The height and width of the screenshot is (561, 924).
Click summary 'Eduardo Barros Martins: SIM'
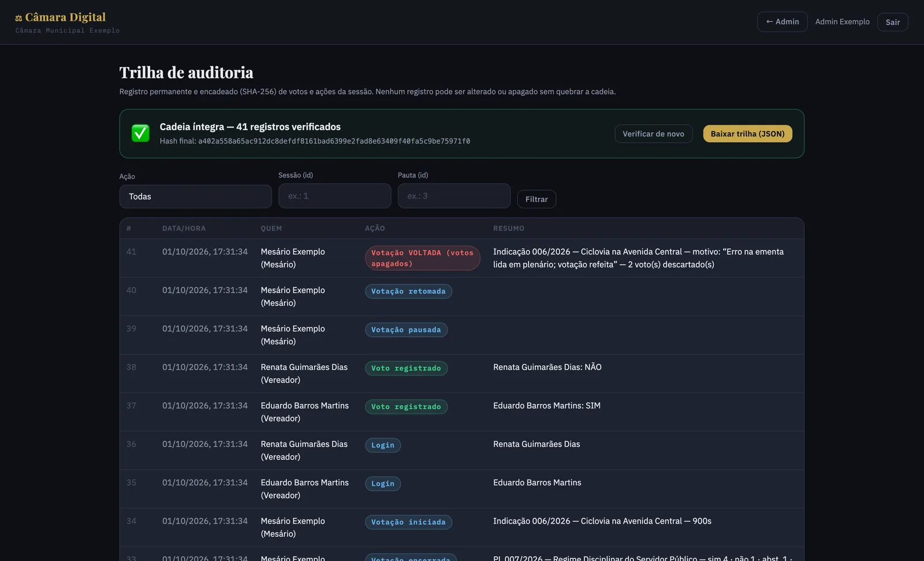click(x=547, y=406)
